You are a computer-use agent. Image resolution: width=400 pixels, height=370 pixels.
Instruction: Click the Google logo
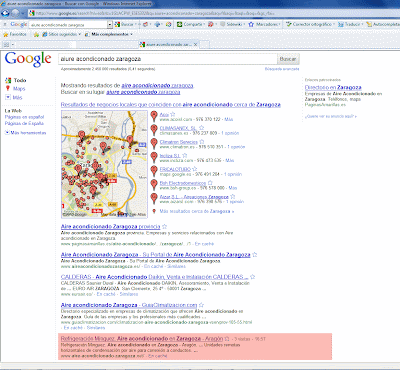pos(28,59)
